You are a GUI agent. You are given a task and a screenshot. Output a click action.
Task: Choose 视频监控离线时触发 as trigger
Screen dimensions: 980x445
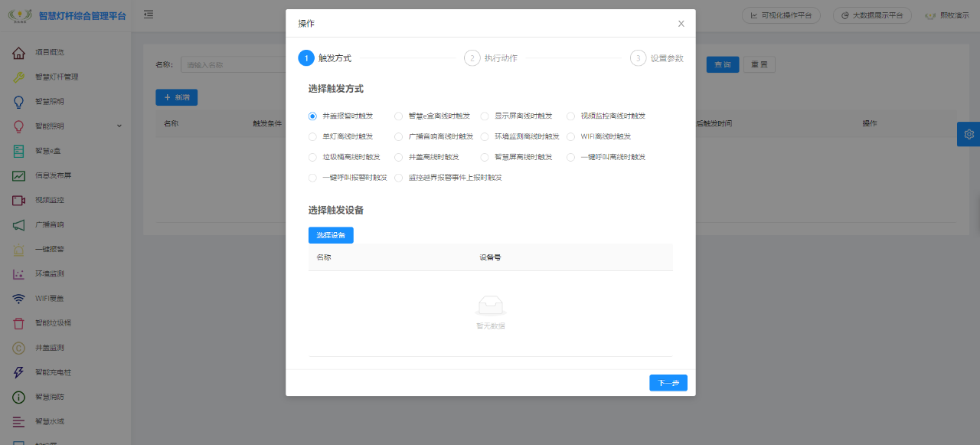pos(570,116)
